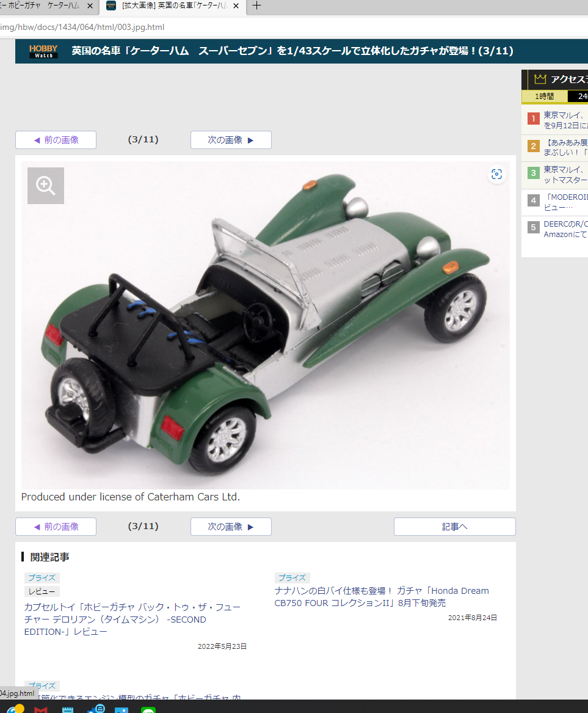Click the upper 前の画像 button
The width and height of the screenshot is (588, 713).
[x=56, y=140]
